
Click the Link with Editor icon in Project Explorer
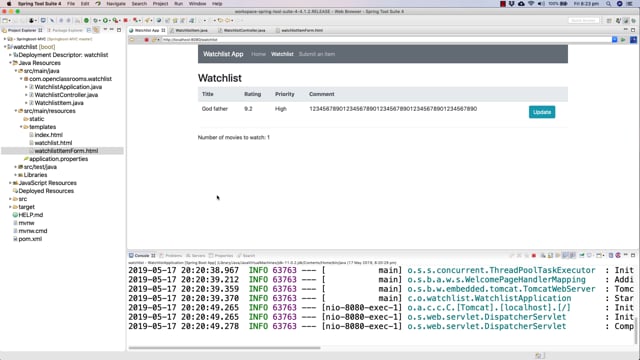[96, 30]
